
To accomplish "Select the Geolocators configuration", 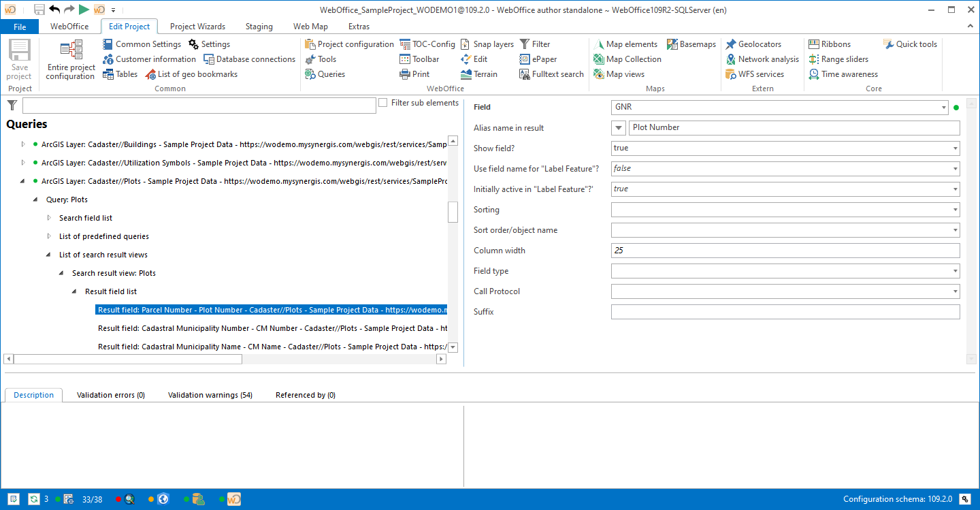I will [x=756, y=44].
